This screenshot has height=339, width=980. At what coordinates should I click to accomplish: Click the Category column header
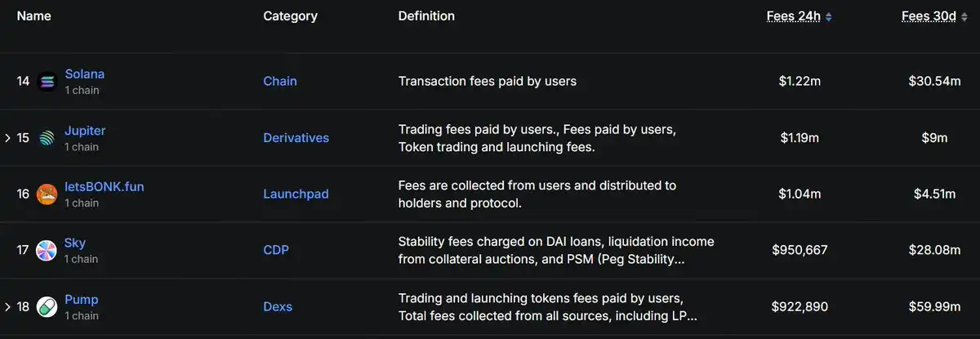(290, 16)
